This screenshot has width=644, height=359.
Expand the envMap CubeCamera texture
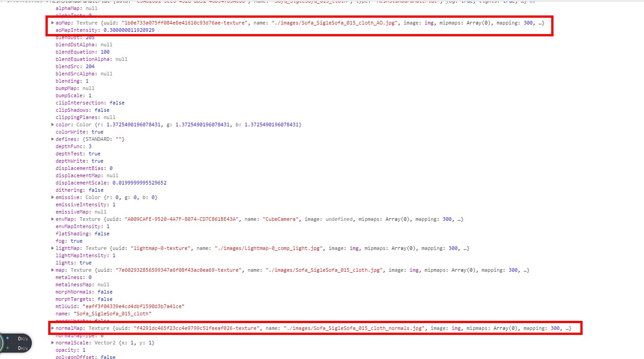(x=52, y=219)
